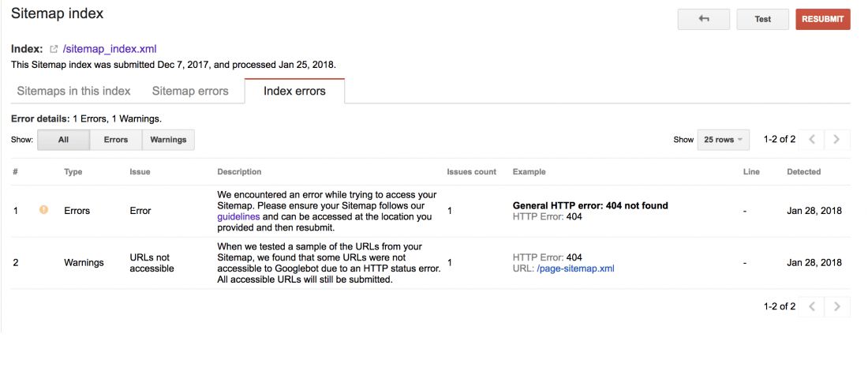Click the back arrow button
868x390 pixels.
704,19
